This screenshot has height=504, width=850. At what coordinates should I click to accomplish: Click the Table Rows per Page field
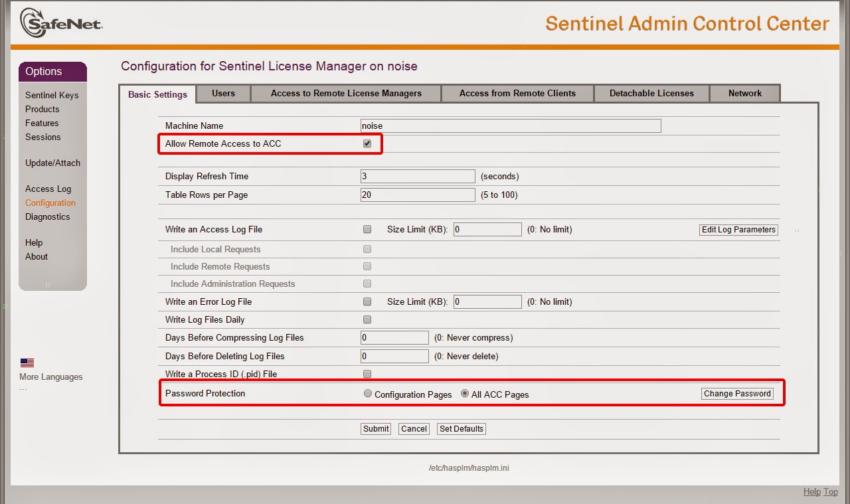418,195
